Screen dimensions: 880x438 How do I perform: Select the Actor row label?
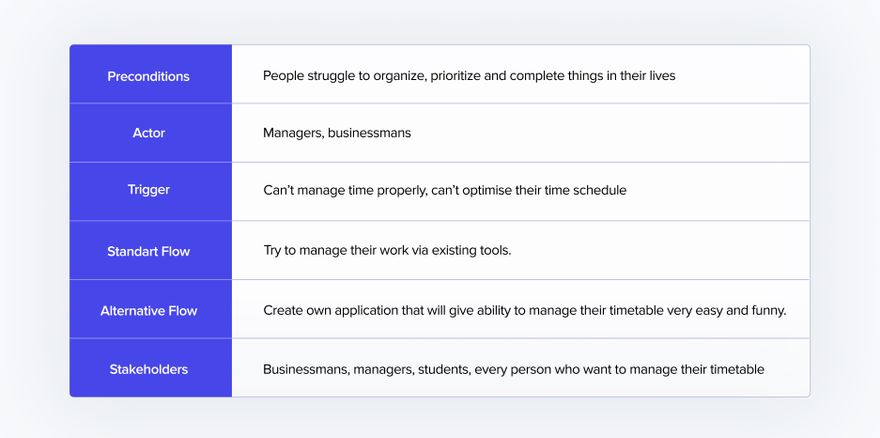click(x=149, y=133)
